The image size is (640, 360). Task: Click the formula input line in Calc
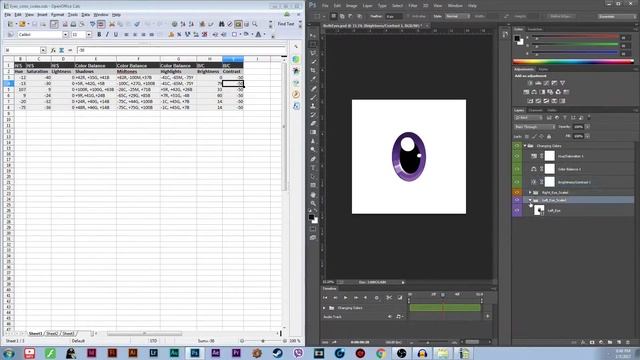pos(182,50)
